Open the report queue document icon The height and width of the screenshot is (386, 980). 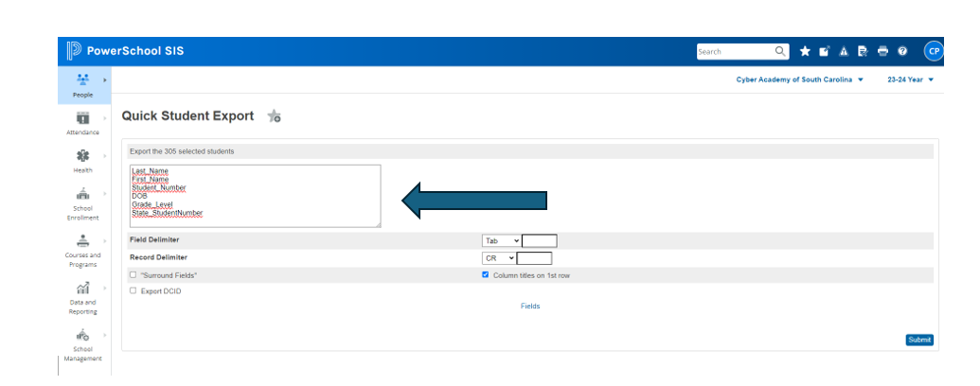click(x=863, y=51)
